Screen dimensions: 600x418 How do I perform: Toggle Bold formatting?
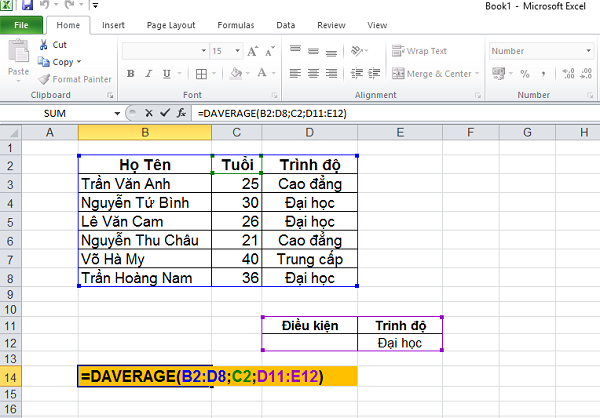pyautogui.click(x=130, y=73)
